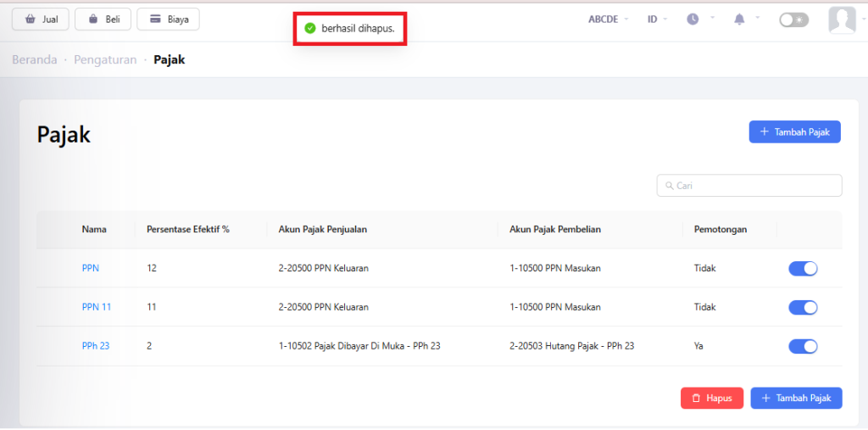This screenshot has width=868, height=430.
Task: Go to Beranda in the breadcrumb
Action: [35, 60]
